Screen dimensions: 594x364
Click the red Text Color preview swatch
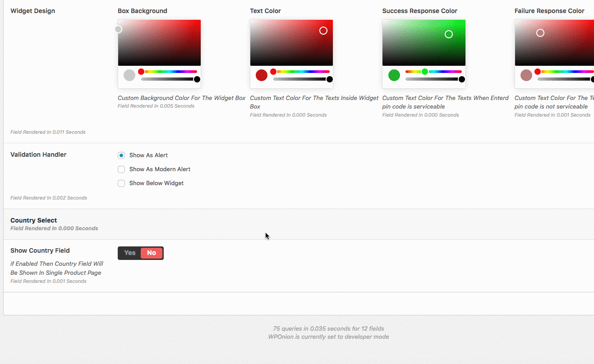[x=262, y=75]
